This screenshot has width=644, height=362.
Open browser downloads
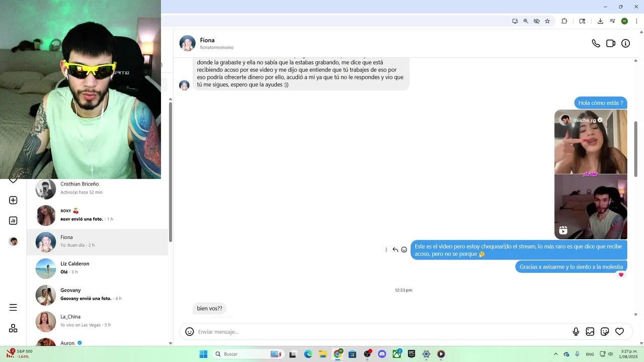(600, 21)
